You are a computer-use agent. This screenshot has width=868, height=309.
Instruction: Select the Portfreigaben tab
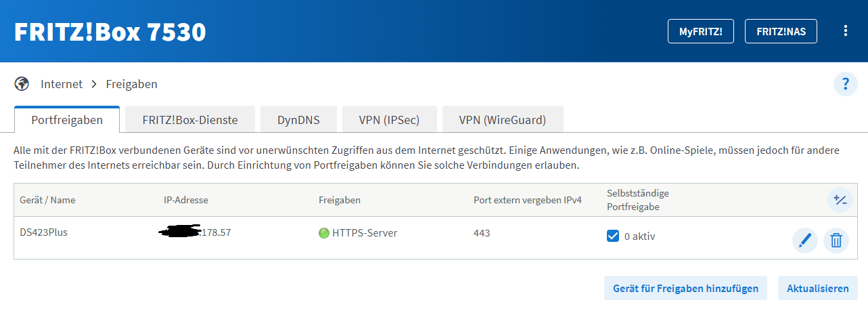tap(67, 121)
